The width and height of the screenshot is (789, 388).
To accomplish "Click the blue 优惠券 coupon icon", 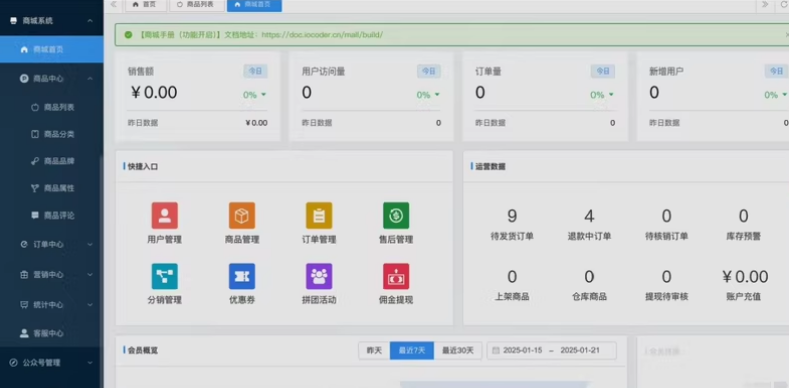I will coord(242,276).
